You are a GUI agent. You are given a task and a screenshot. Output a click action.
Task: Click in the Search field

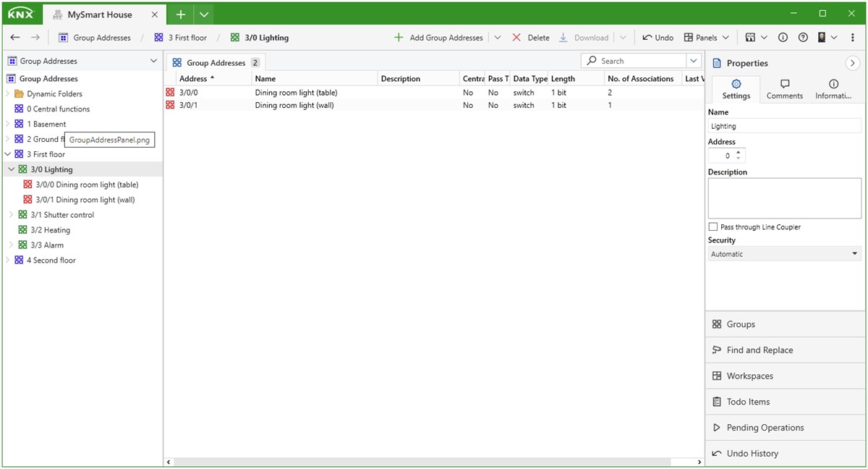coord(634,61)
